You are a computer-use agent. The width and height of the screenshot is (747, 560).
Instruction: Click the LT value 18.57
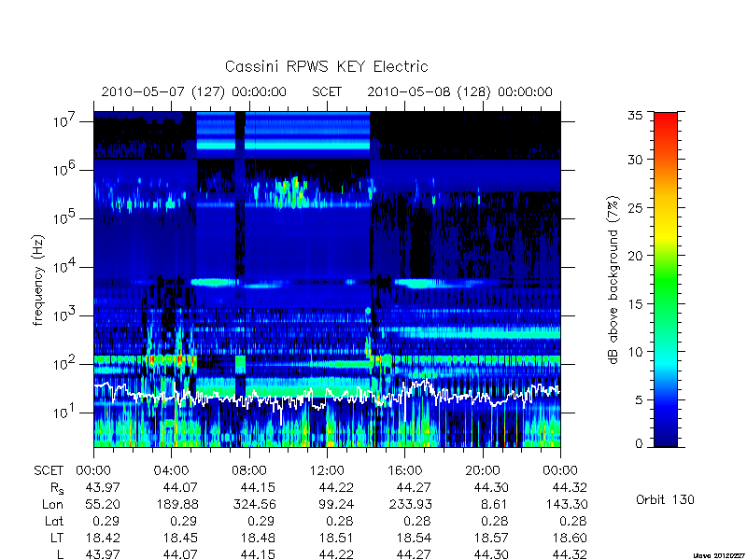point(491,538)
